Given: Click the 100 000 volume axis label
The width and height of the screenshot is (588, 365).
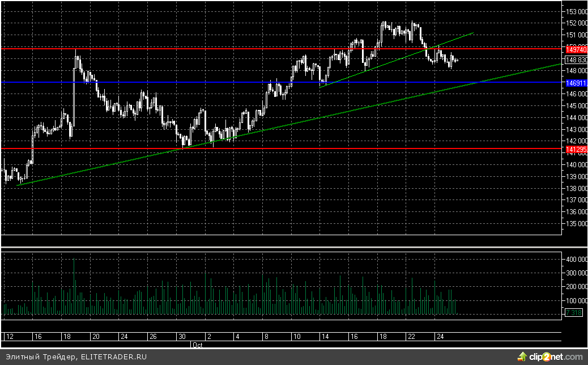Looking at the screenshot, I should (577, 301).
